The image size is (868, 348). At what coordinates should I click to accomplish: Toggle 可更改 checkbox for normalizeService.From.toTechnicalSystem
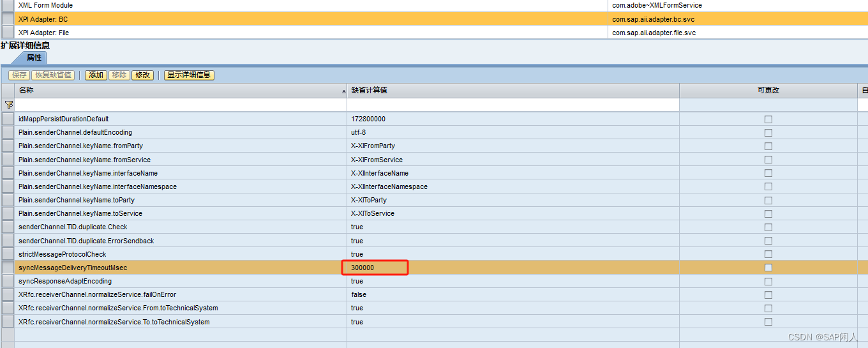click(x=768, y=308)
